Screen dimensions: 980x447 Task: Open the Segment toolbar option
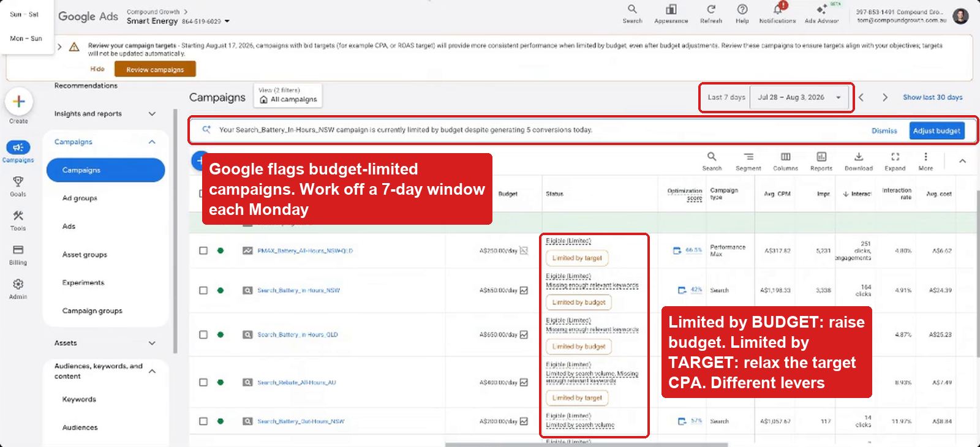[x=748, y=161]
